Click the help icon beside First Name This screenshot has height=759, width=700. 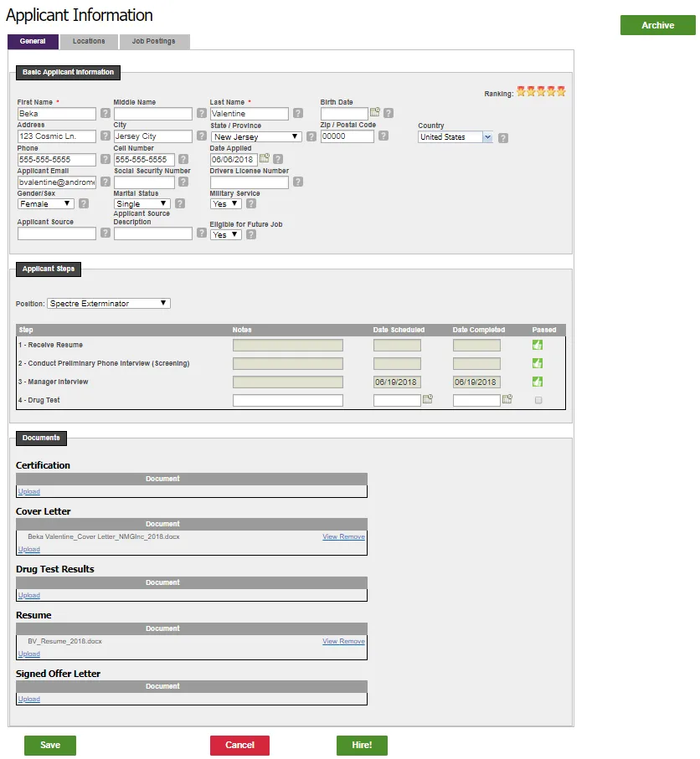[106, 113]
